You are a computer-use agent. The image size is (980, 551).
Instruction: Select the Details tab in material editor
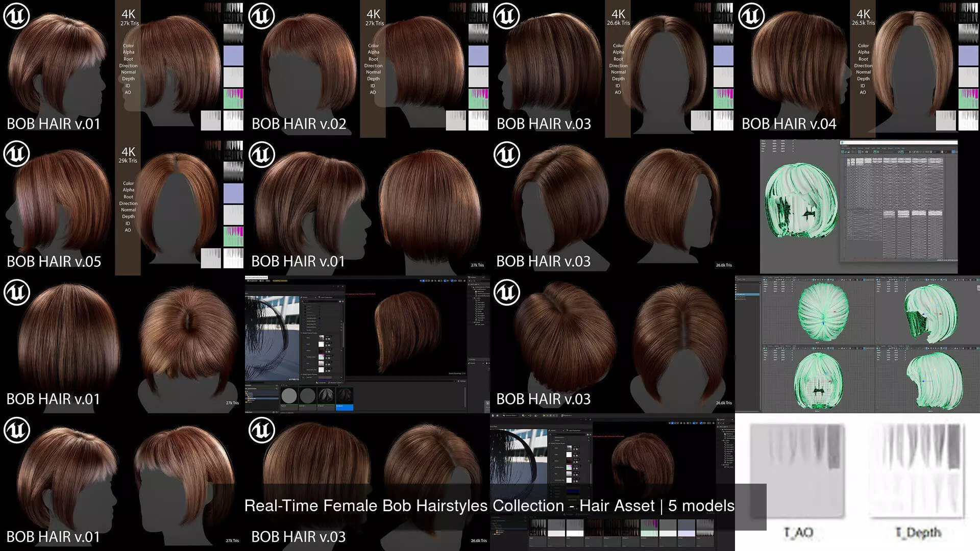(x=305, y=297)
